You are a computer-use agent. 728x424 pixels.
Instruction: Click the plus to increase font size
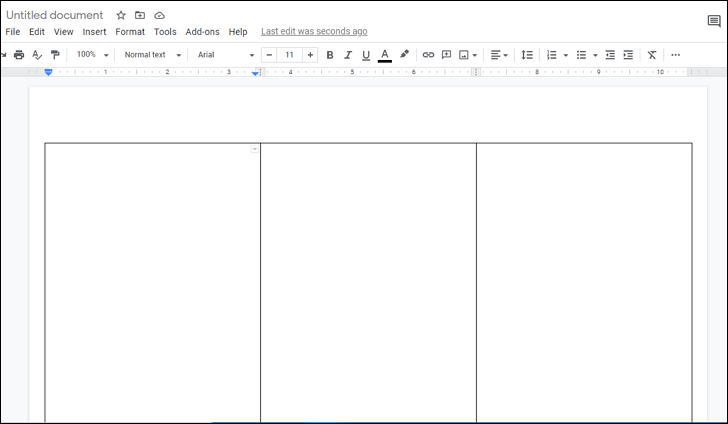310,55
